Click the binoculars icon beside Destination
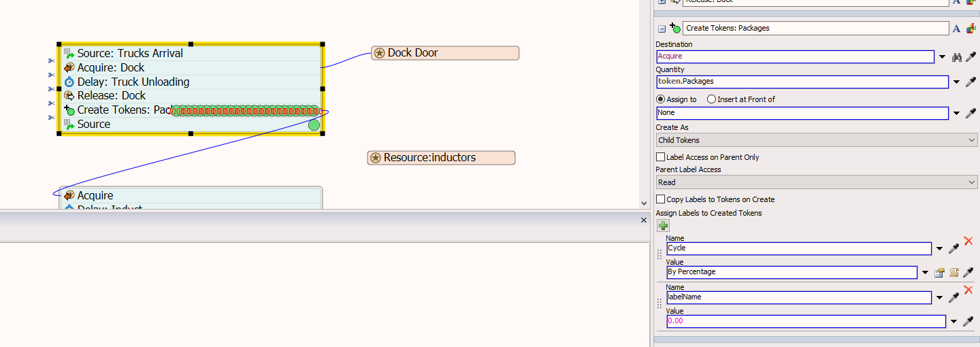Viewport: 980px width, 347px height. pyautogui.click(x=957, y=57)
